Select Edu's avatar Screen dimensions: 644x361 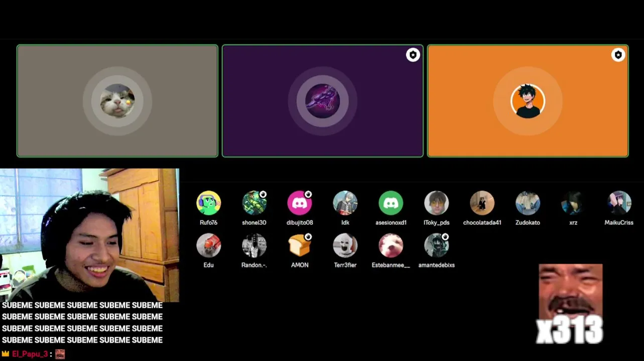point(208,246)
